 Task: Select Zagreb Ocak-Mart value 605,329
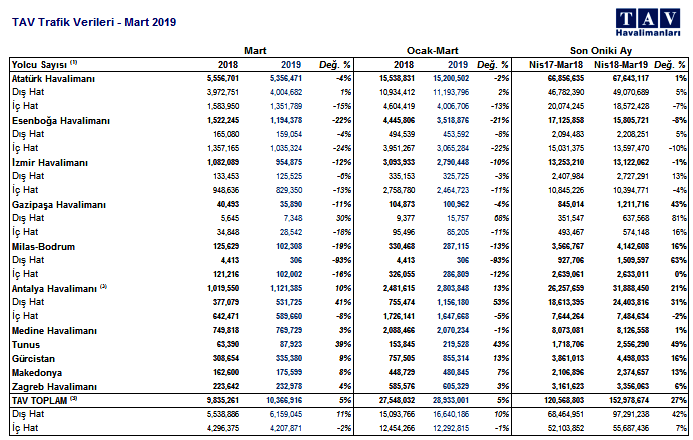456,386
